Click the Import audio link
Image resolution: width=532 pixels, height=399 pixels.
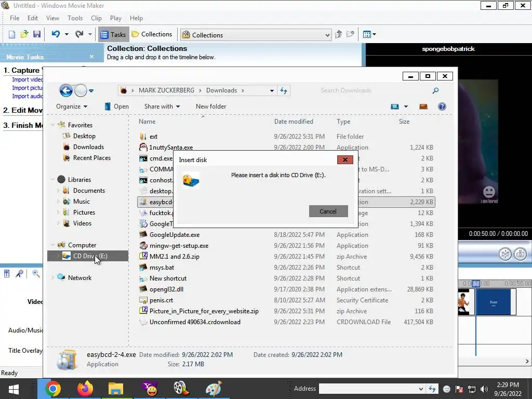[x=28, y=96]
